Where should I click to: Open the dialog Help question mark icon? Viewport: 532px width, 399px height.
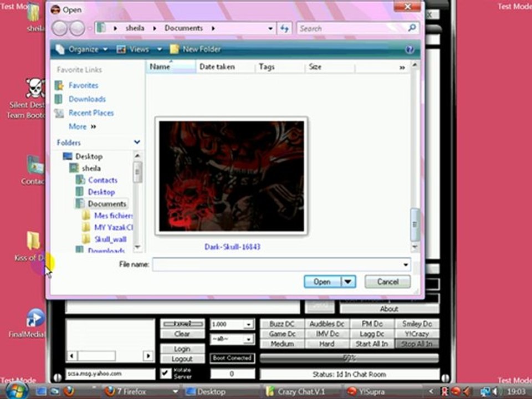tap(410, 49)
